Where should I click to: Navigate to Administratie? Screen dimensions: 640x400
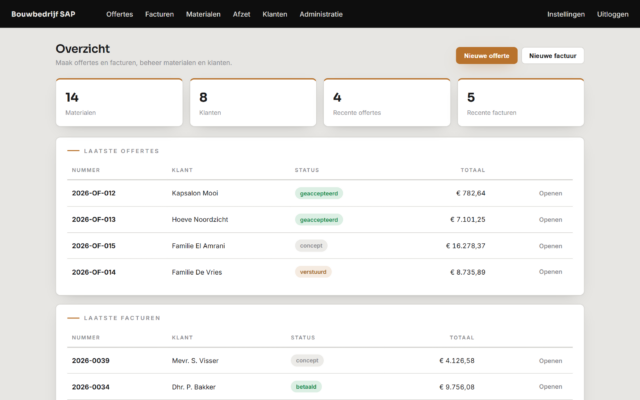pos(321,14)
